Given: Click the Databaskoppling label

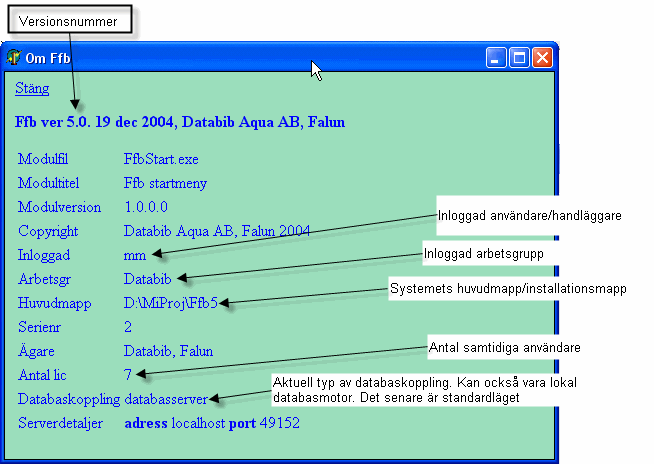Looking at the screenshot, I should (x=69, y=399).
